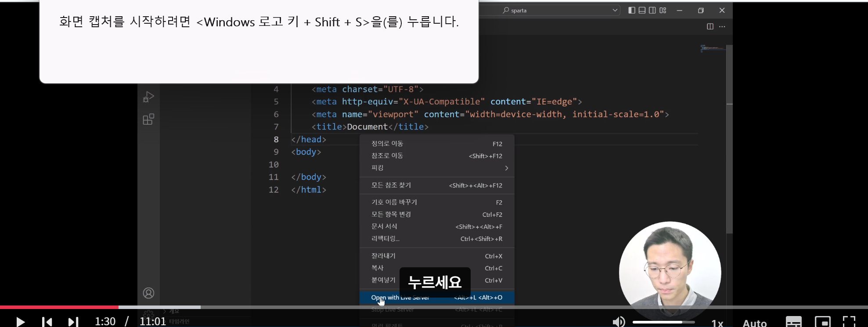The image size is (868, 327).
Task: Enable picture-in-picture mode
Action: 822,322
